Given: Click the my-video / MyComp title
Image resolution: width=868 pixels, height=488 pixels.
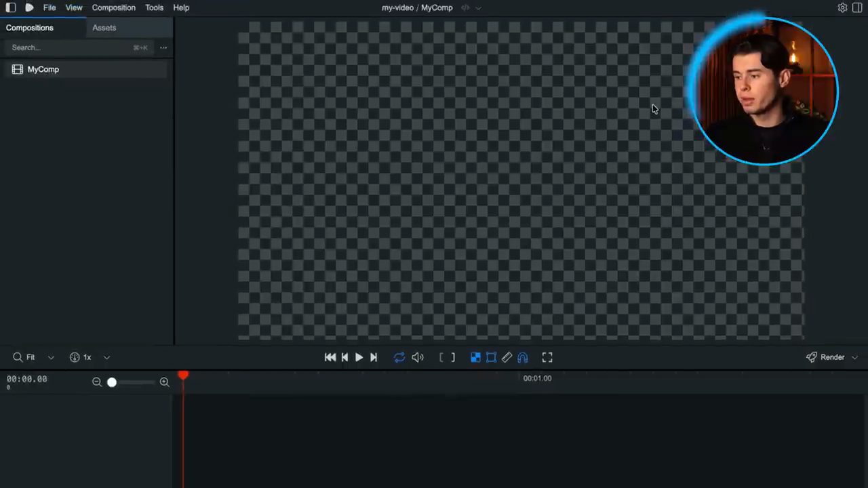Looking at the screenshot, I should pyautogui.click(x=417, y=7).
